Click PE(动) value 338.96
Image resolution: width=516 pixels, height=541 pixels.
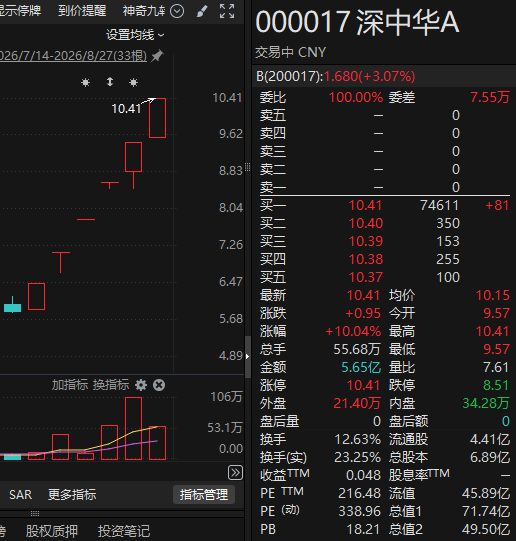coord(359,511)
